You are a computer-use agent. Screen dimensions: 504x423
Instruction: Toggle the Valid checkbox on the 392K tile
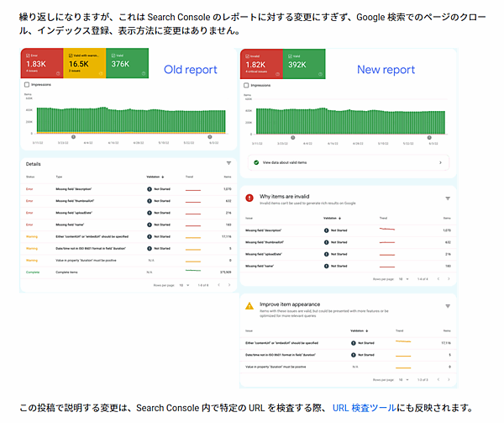click(x=290, y=56)
